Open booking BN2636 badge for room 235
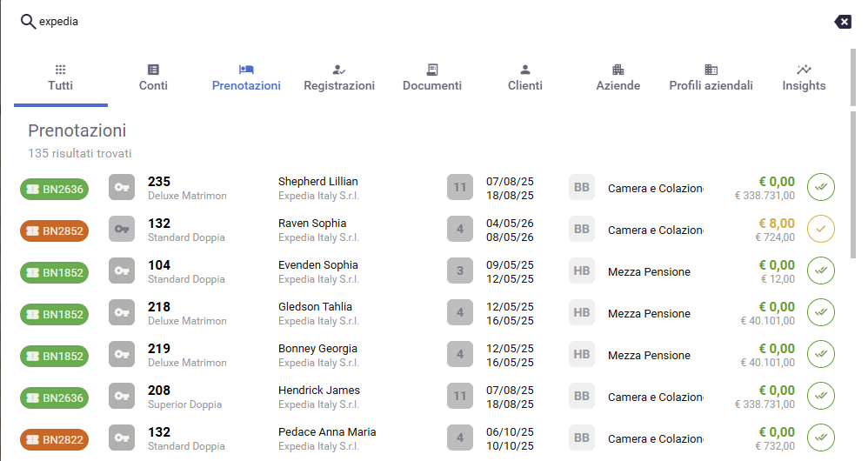Viewport: 868px width, 461px height. pyautogui.click(x=54, y=188)
